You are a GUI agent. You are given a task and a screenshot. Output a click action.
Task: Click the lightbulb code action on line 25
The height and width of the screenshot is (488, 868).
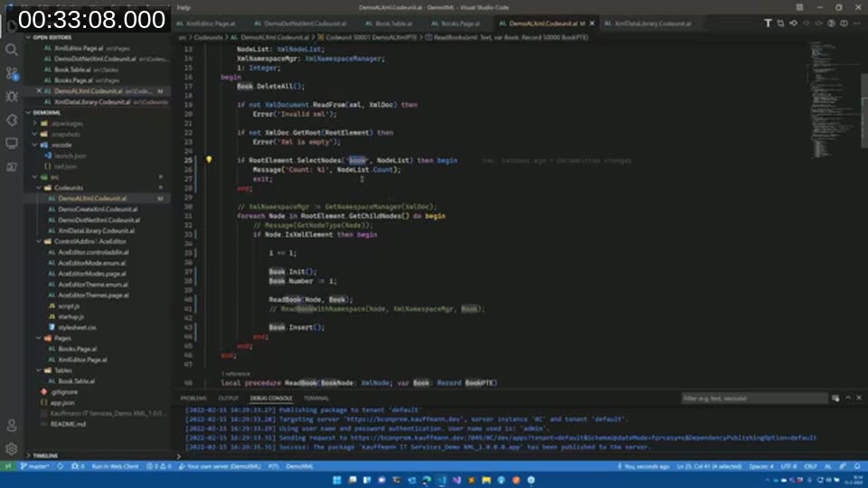pos(209,159)
